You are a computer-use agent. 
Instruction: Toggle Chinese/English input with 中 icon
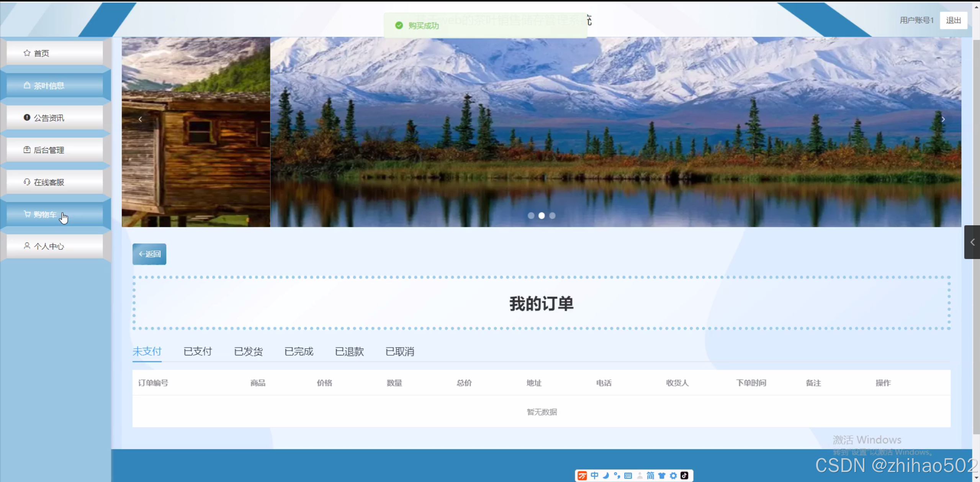tap(594, 475)
